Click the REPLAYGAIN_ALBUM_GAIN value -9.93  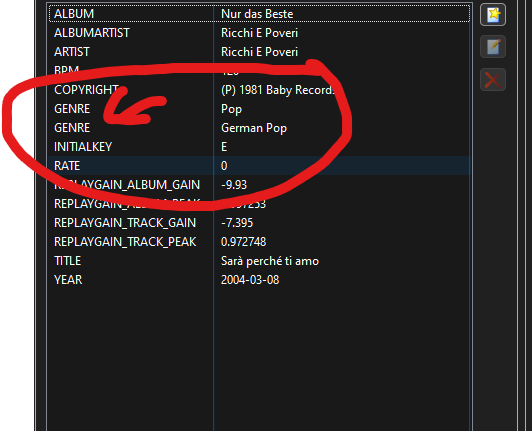(x=234, y=185)
